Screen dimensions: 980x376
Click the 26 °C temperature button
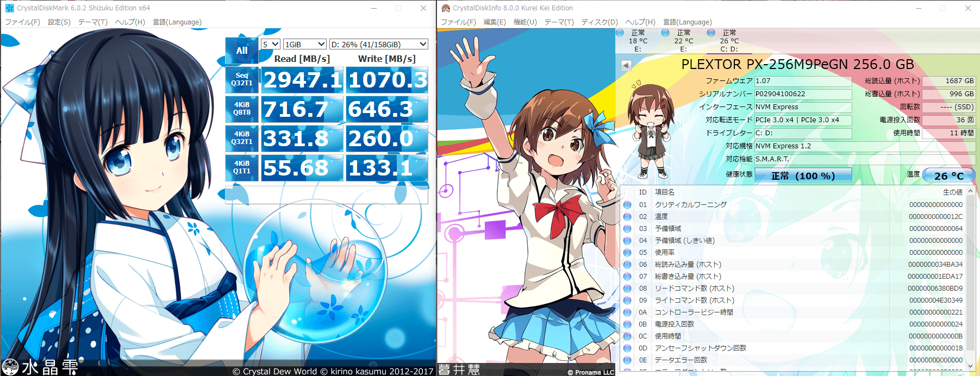coord(948,176)
